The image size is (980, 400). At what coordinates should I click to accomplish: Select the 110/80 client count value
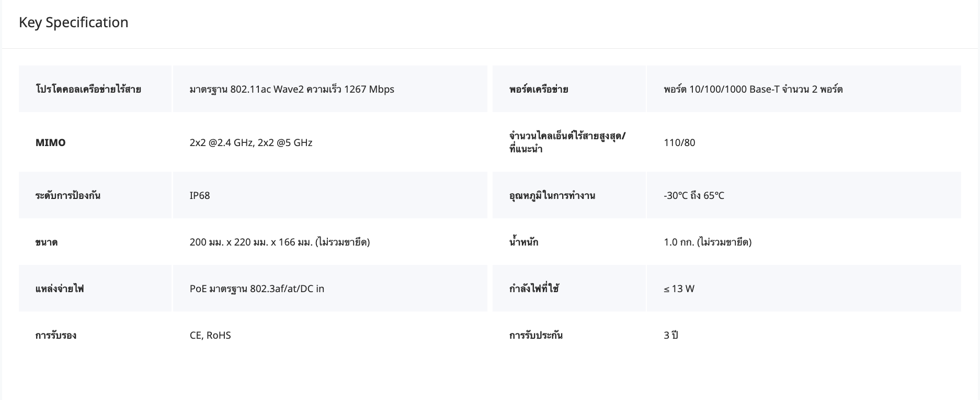pos(679,142)
